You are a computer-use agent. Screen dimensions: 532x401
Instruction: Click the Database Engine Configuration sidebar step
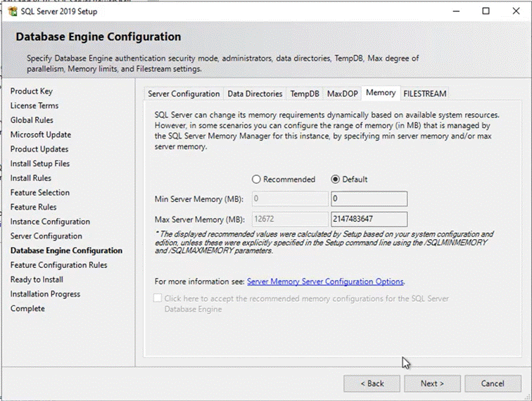[x=66, y=250]
